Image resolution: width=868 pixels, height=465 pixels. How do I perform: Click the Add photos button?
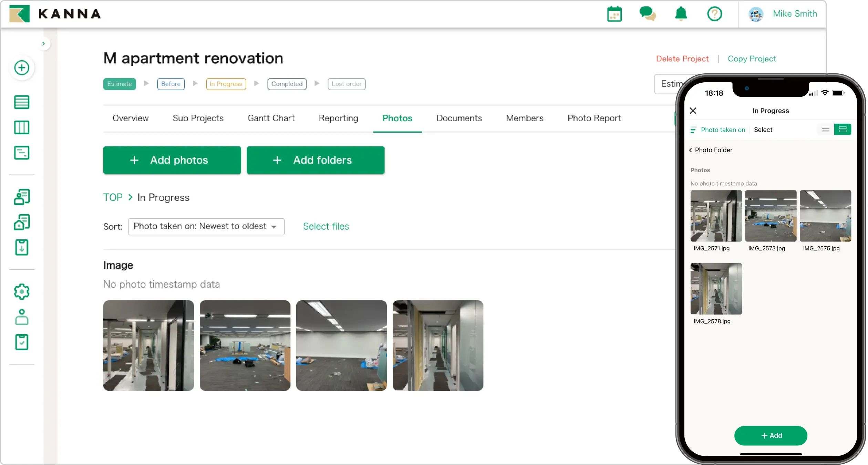(x=172, y=160)
